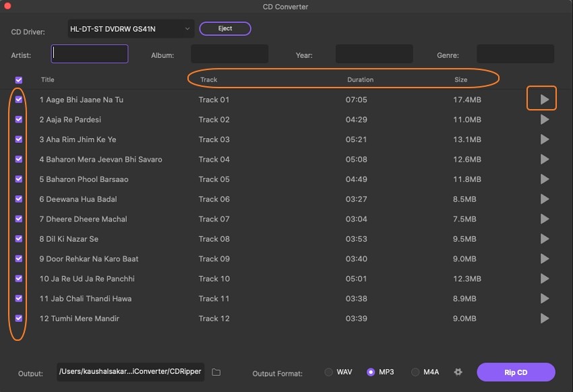Focus the Album text field

click(229, 55)
